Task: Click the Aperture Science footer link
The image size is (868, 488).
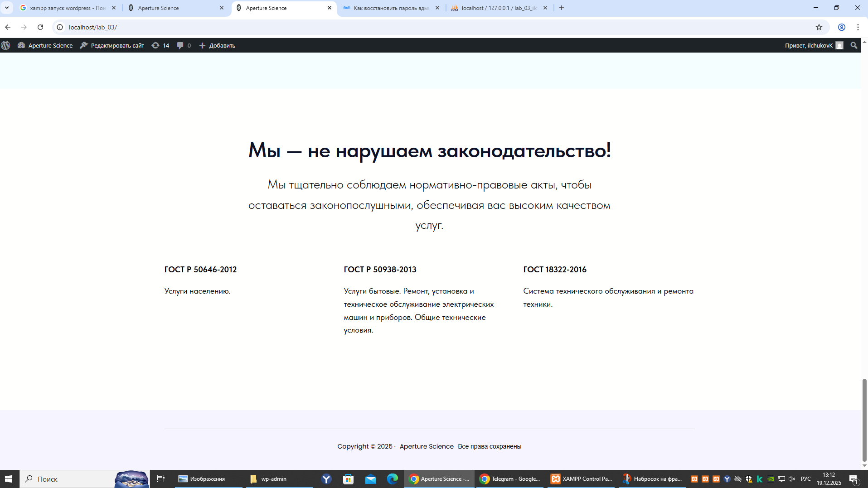Action: click(x=426, y=446)
